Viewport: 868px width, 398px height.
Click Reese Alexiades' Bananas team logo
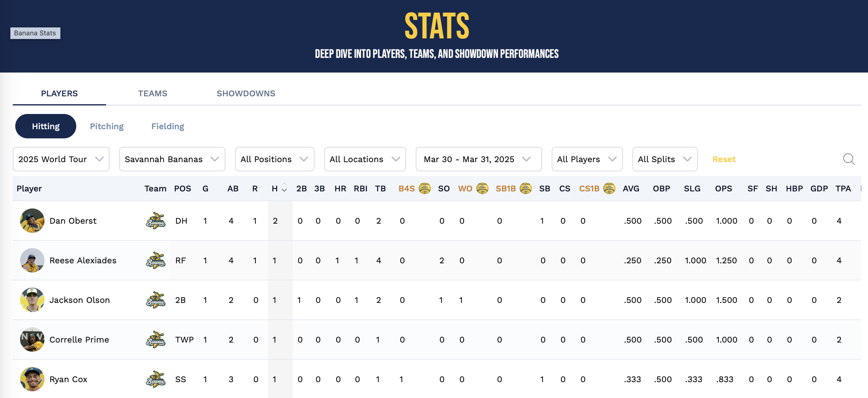155,260
